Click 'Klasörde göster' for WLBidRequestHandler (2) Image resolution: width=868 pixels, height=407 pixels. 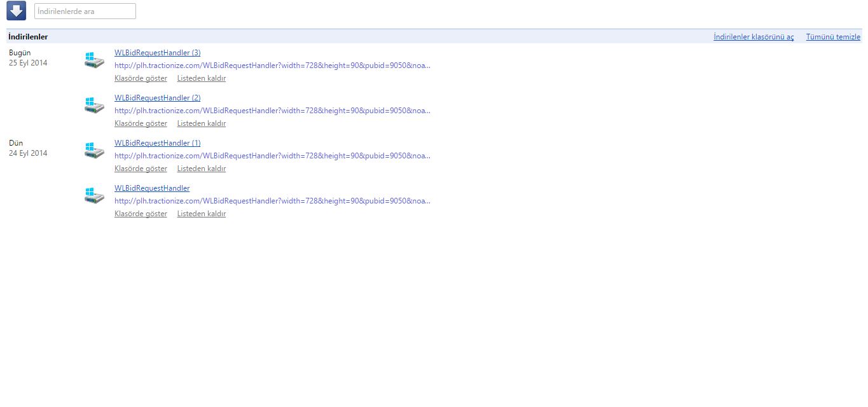click(141, 123)
